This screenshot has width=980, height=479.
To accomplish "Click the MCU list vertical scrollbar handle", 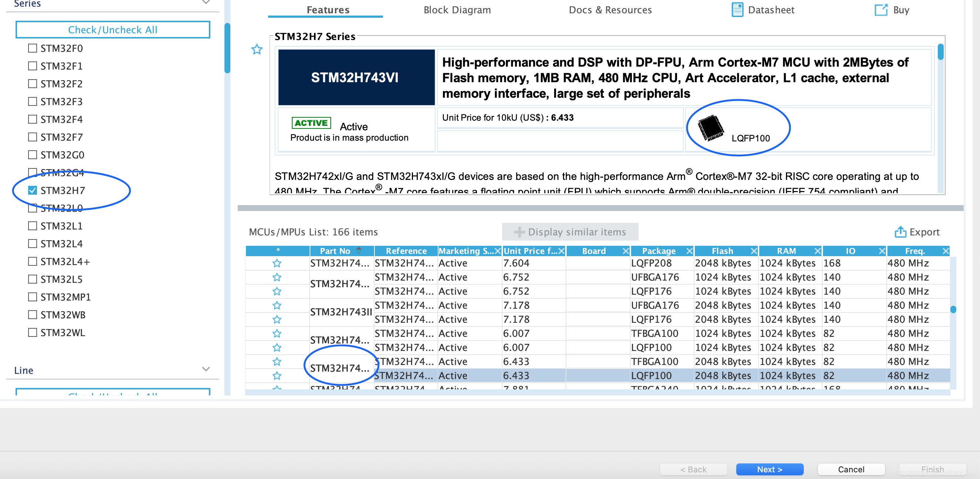I will click(953, 309).
